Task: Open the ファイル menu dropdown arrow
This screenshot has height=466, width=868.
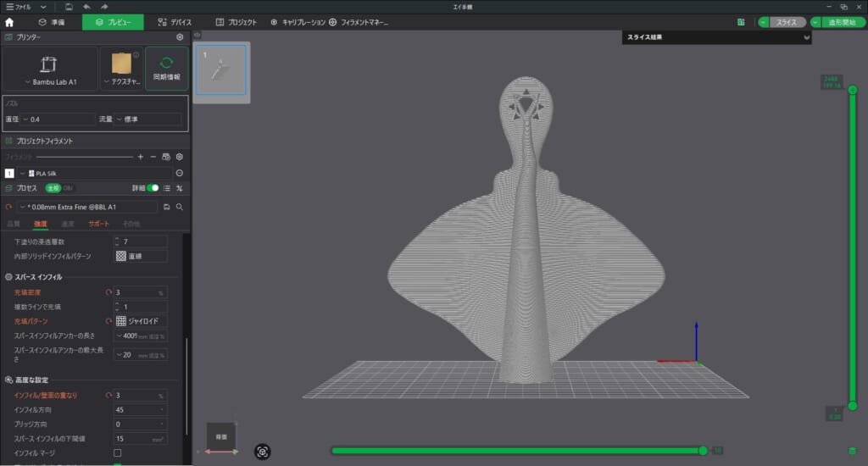Action: (43, 7)
